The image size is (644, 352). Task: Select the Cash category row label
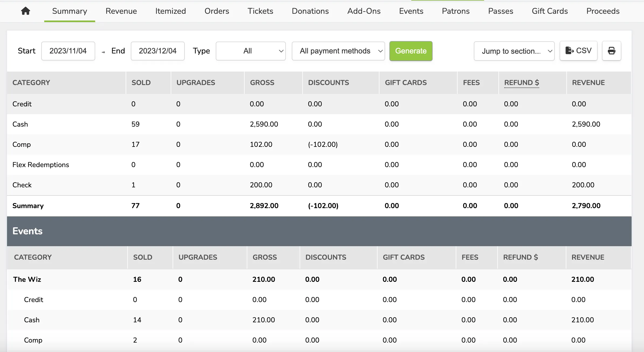[20, 124]
